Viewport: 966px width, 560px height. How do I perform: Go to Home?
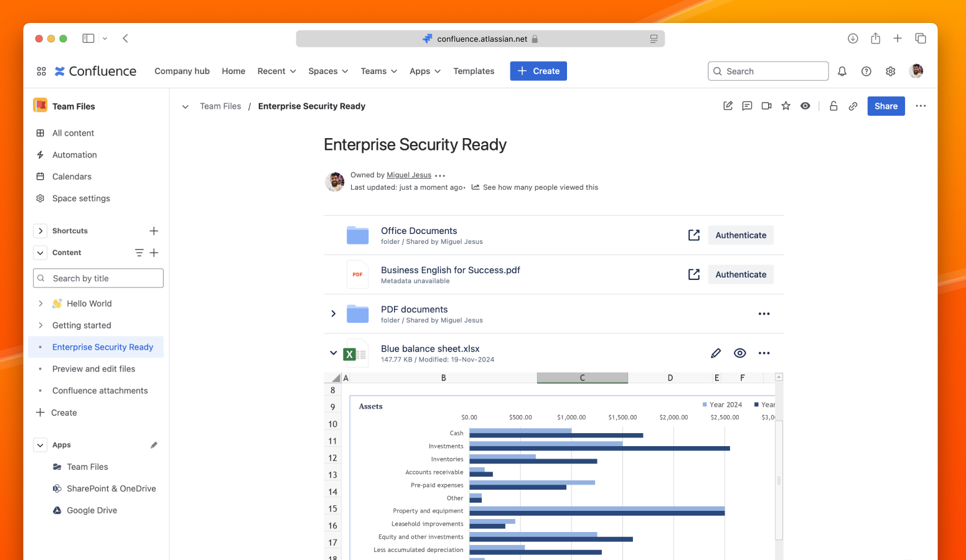pyautogui.click(x=233, y=71)
